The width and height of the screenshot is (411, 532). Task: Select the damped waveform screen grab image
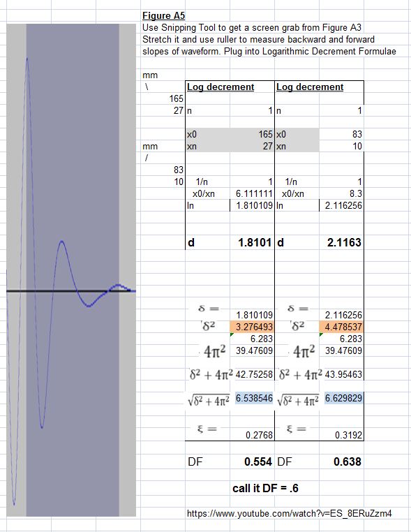[x=71, y=270]
